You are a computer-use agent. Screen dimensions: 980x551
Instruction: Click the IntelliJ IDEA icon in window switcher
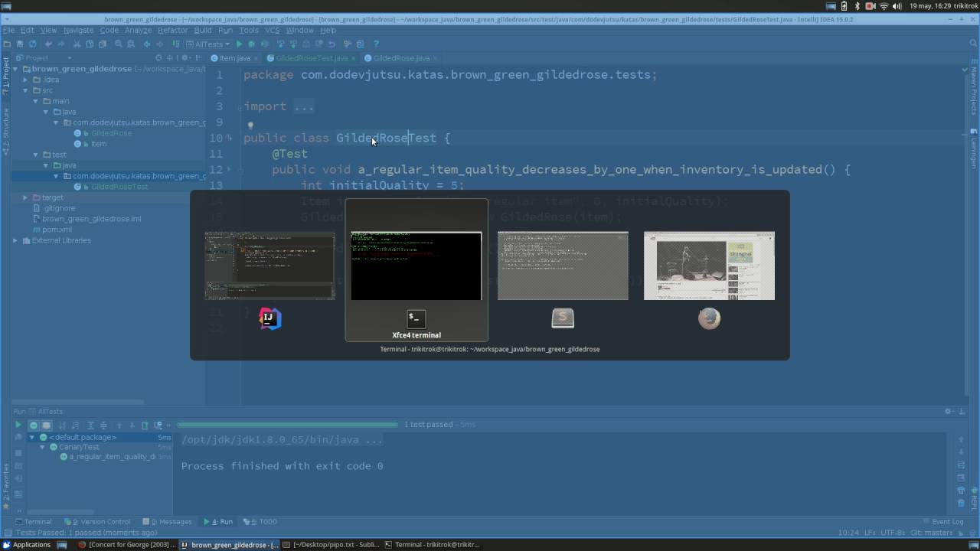(x=269, y=318)
